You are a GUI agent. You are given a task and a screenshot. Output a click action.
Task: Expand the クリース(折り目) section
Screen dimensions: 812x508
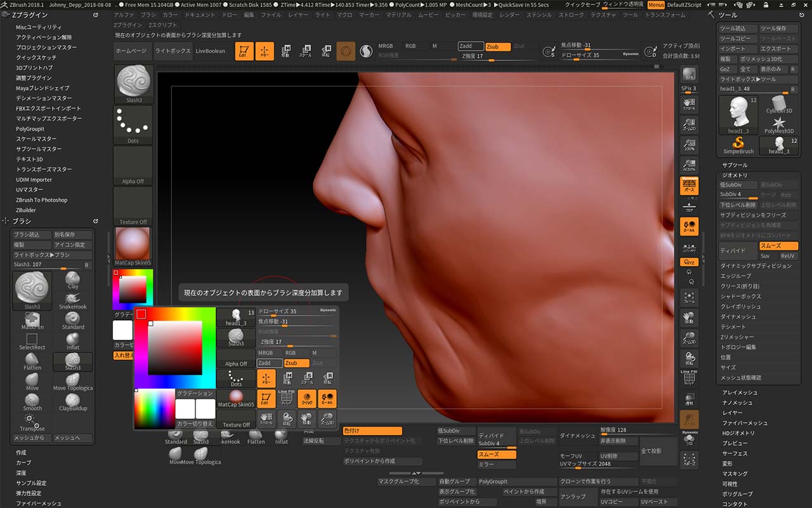740,286
